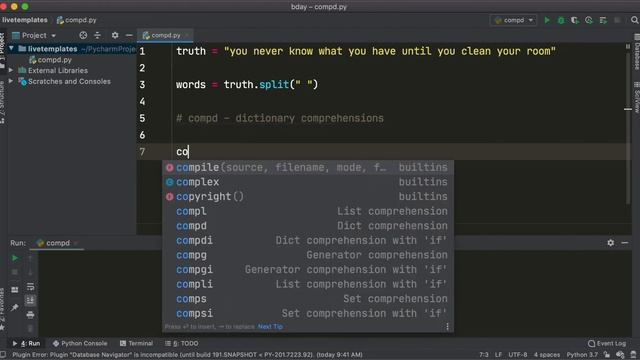640x360 pixels.
Task: Pick compd Dict comprehension template
Action: point(308,226)
